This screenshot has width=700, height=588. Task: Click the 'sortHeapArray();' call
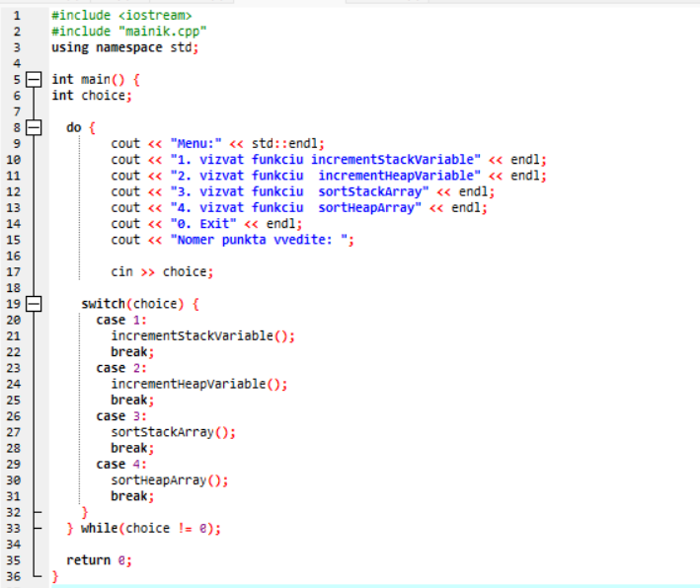[170, 480]
